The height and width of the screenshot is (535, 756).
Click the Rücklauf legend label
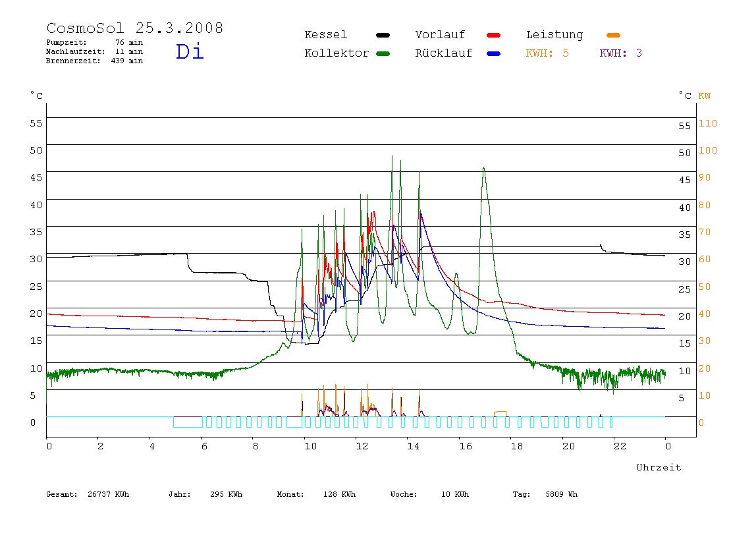[444, 53]
